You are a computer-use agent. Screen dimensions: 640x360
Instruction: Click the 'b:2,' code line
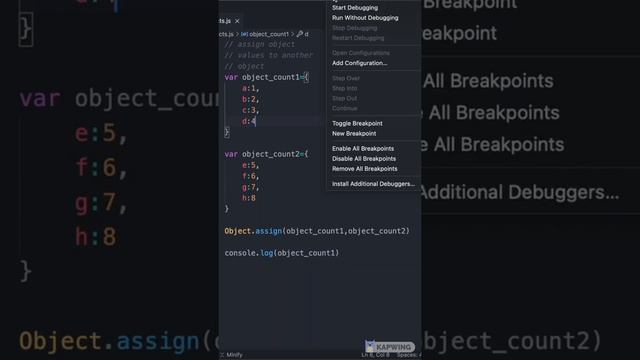[250, 99]
